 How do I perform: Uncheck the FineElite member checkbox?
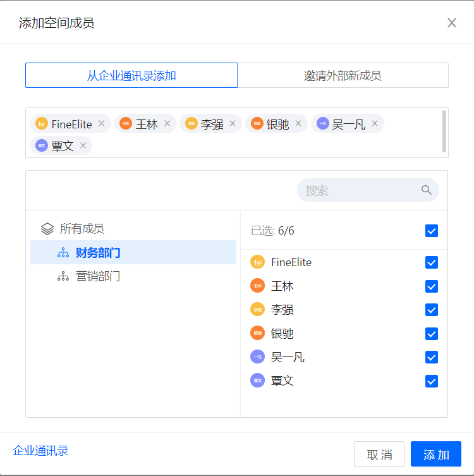tap(432, 262)
